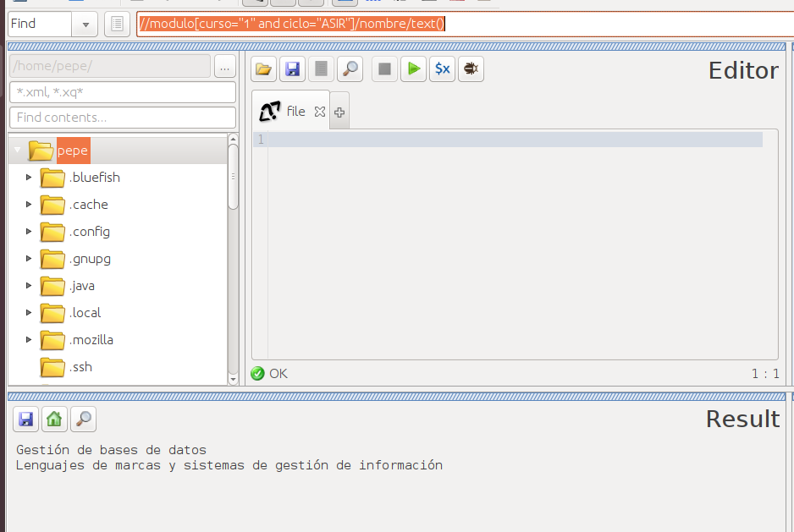The image size is (794, 532).
Task: Click the XPath query input bar
Action: tap(466, 24)
